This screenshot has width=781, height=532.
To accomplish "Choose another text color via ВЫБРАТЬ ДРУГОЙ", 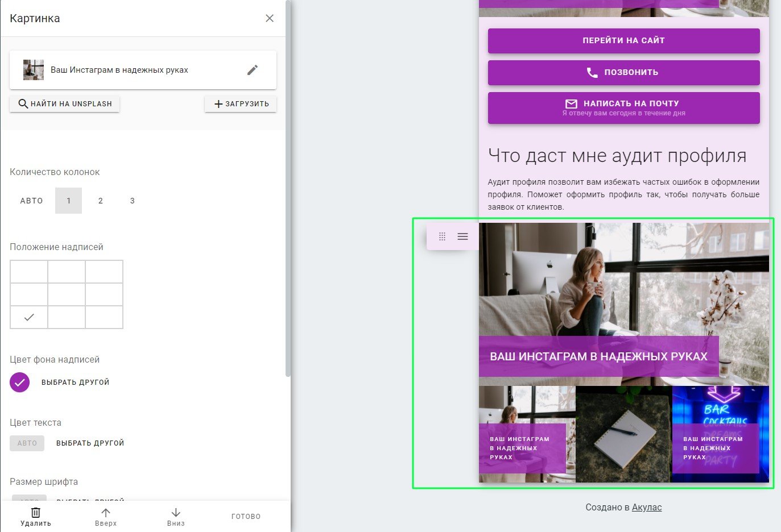I will pos(90,443).
